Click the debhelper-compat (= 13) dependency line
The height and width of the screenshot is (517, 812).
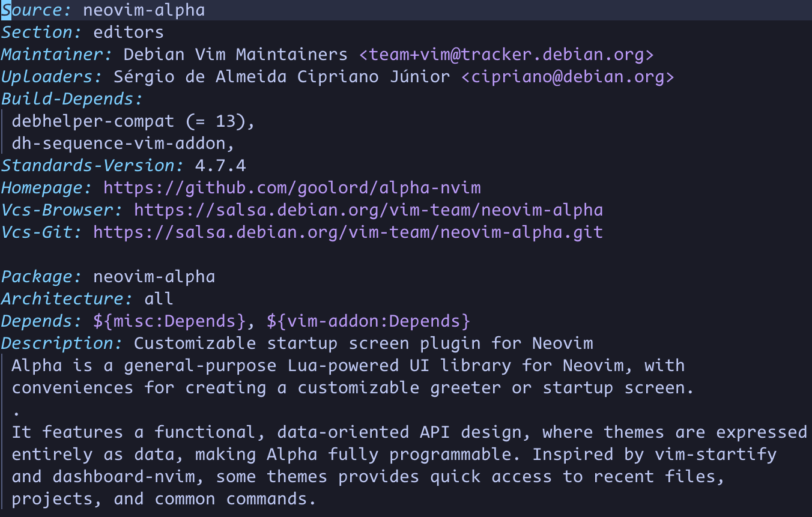[133, 121]
